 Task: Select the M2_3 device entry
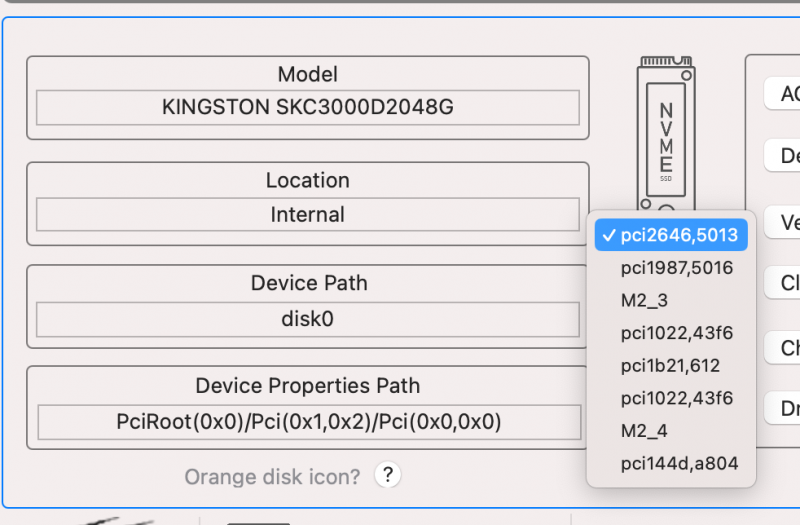643,301
